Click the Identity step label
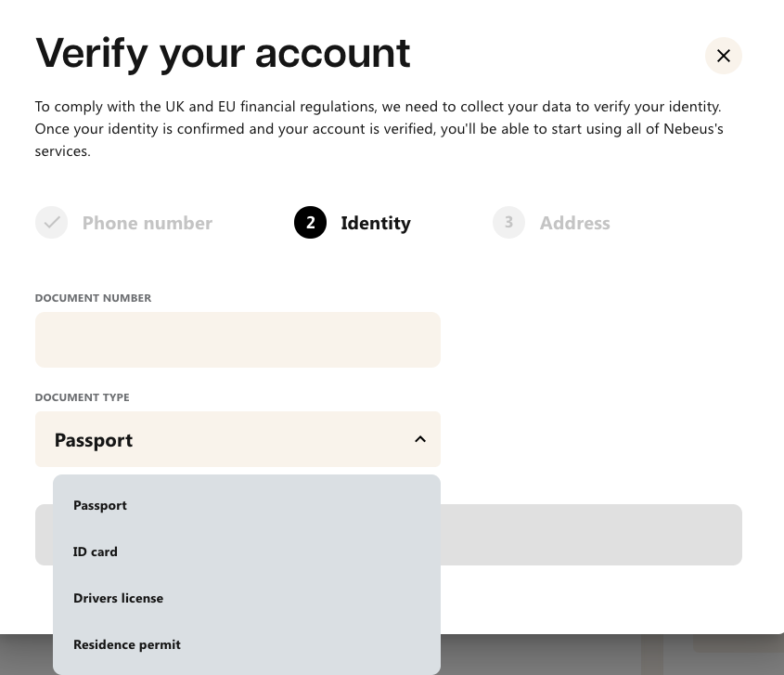 (376, 223)
